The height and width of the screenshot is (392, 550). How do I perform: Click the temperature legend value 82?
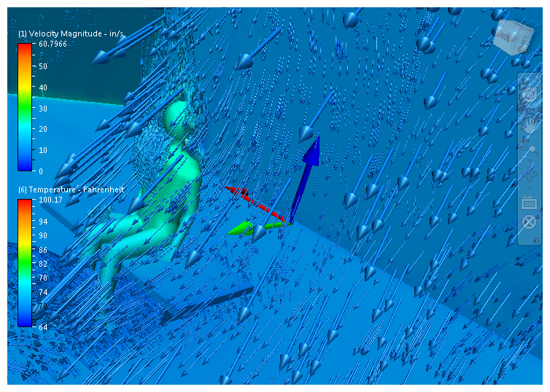pyautogui.click(x=43, y=264)
